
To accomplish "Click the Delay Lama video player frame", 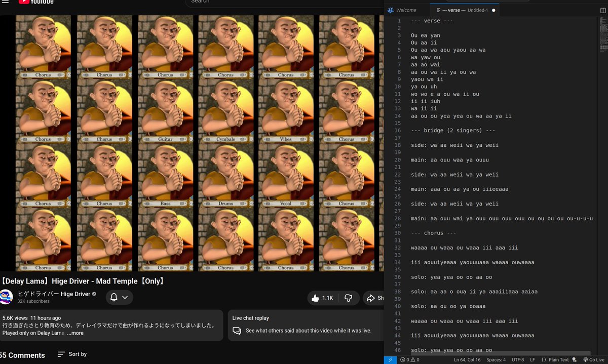I will coord(192,143).
